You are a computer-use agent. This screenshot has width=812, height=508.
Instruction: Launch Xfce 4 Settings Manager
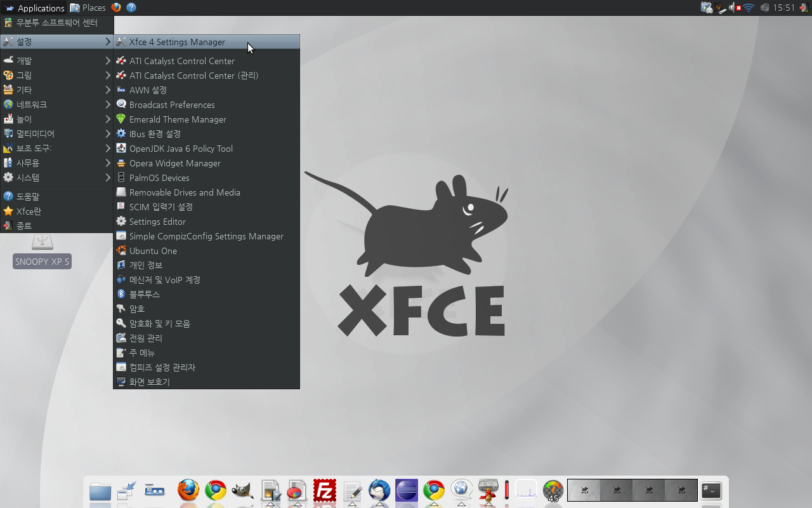206,42
